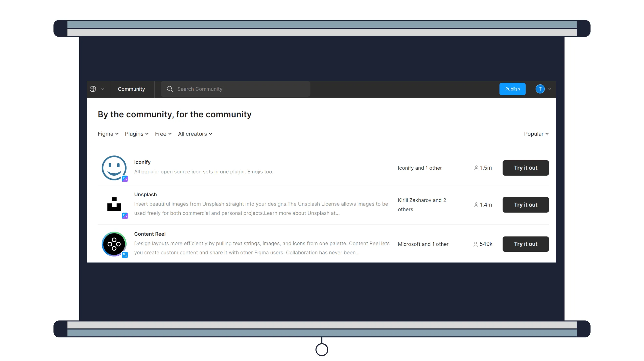Click the user profile avatar icon
Image resolution: width=644 pixels, height=361 pixels.
(x=540, y=89)
